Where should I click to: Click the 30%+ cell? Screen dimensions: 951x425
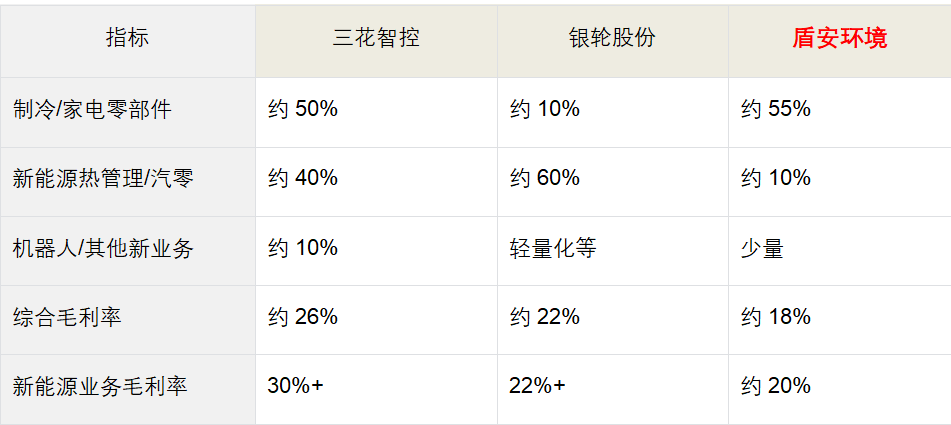coord(296,386)
